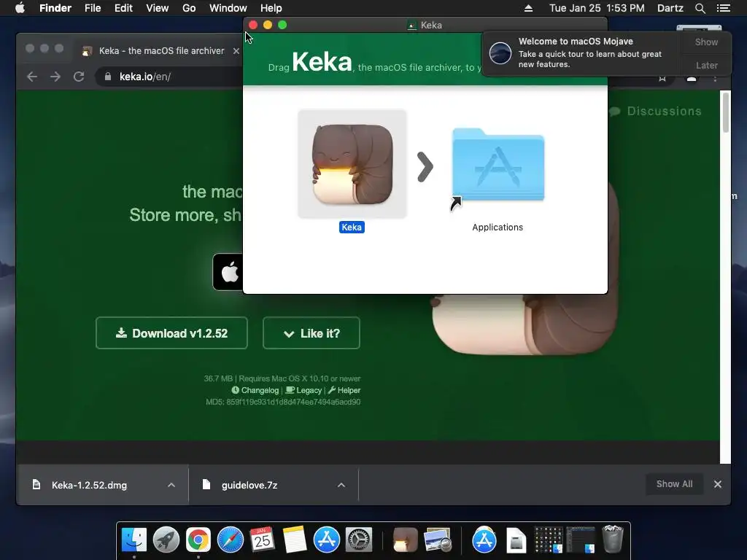Open Finder from the dock
Viewport: 747px width, 560px height.
click(134, 540)
